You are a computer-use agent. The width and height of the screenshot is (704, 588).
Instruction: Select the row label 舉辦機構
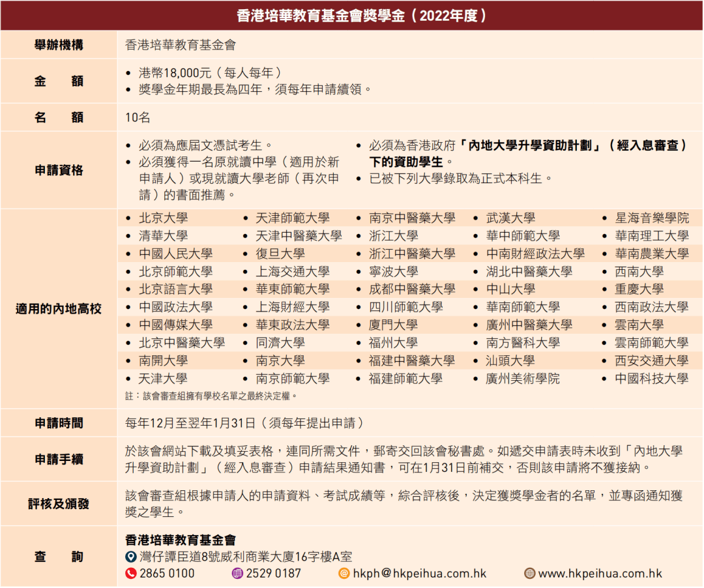[x=59, y=45]
